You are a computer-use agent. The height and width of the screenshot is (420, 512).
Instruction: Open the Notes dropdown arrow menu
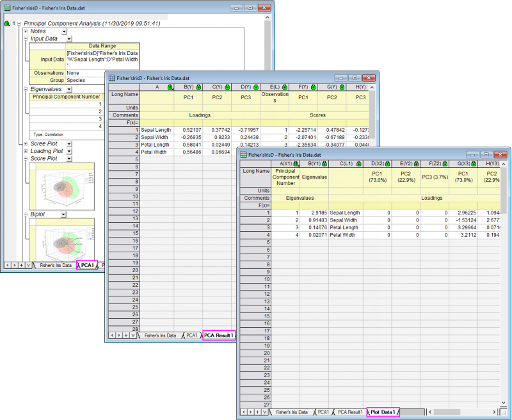pos(65,31)
